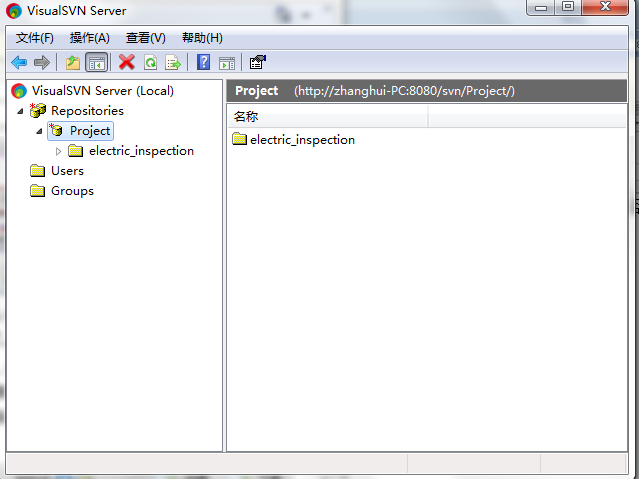Click the Repositories node icon
Image resolution: width=639 pixels, height=479 pixels.
[38, 111]
